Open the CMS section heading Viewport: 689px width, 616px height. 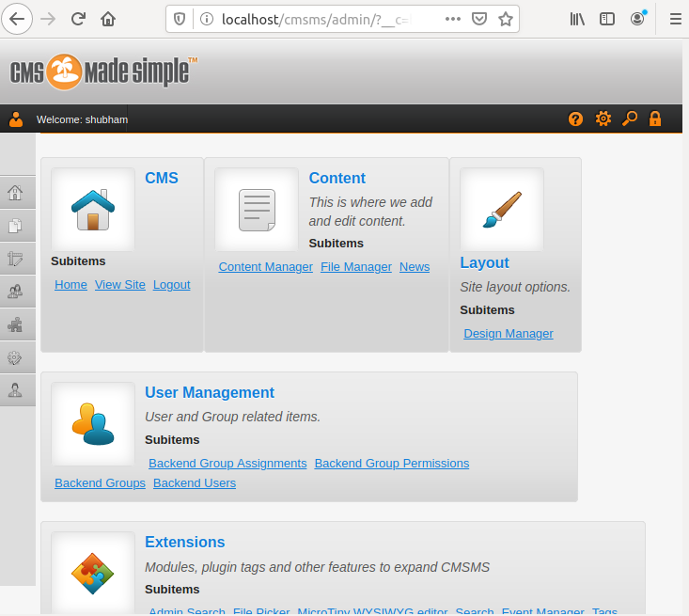pyautogui.click(x=162, y=178)
